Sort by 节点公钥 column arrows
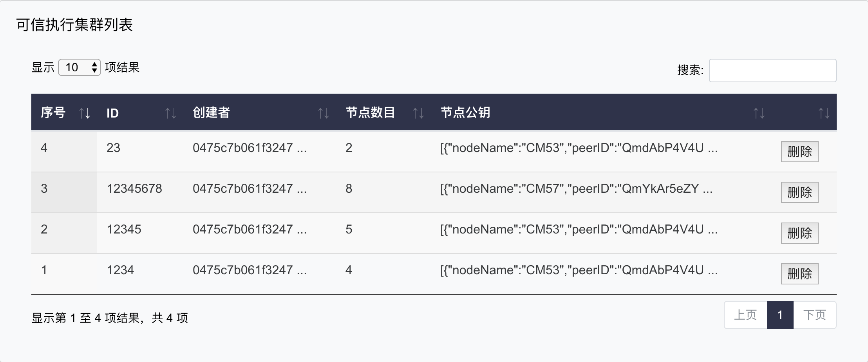The height and width of the screenshot is (362, 868). (x=759, y=113)
